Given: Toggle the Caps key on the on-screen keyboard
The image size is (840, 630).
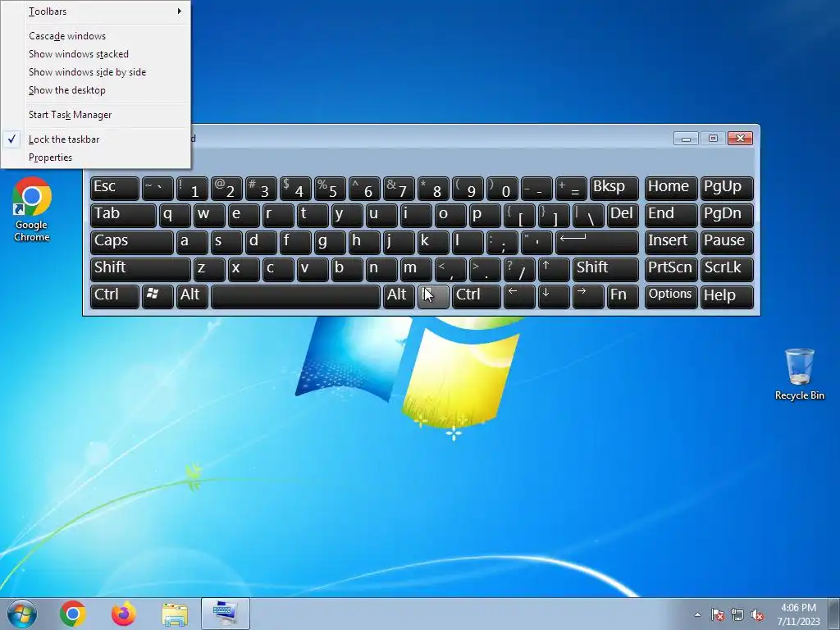Looking at the screenshot, I should pyautogui.click(x=132, y=242).
